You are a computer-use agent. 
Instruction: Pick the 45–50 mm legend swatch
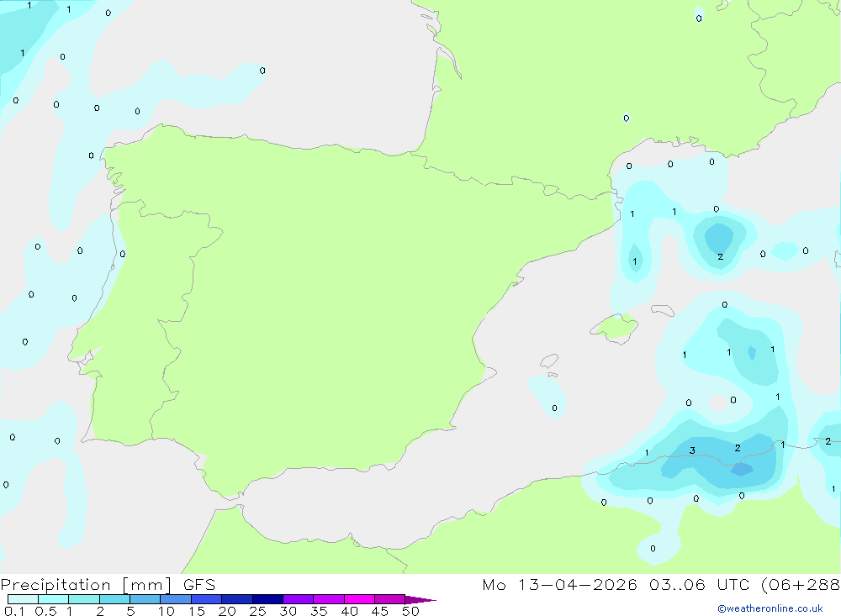[390, 599]
